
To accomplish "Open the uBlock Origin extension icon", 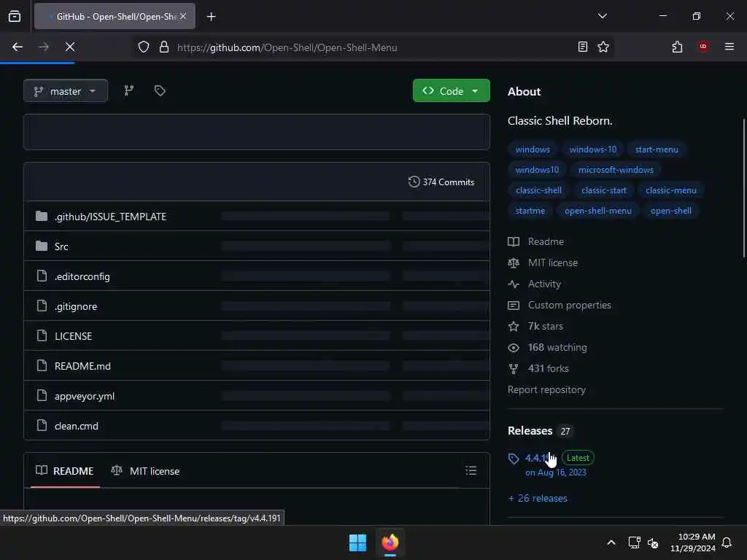I will point(703,47).
